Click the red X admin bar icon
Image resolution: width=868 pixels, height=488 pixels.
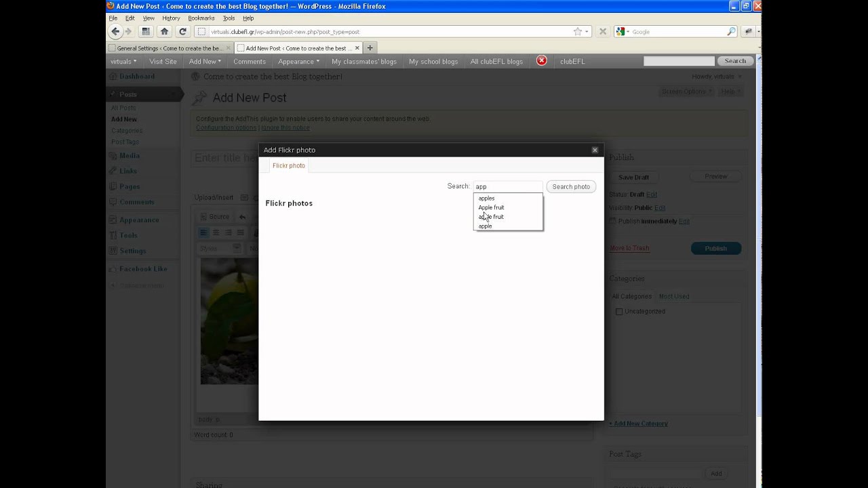coord(541,61)
